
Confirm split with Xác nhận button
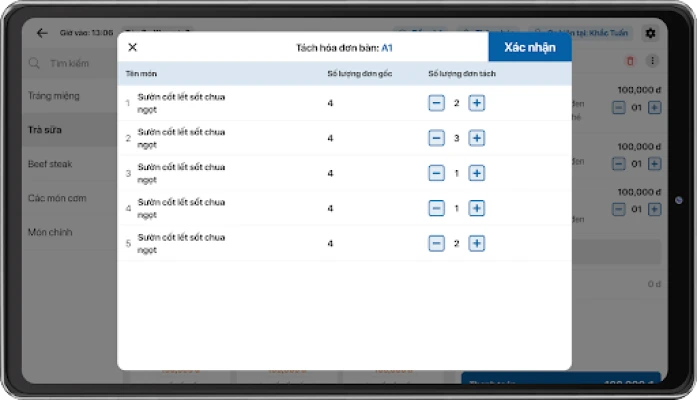click(x=529, y=47)
